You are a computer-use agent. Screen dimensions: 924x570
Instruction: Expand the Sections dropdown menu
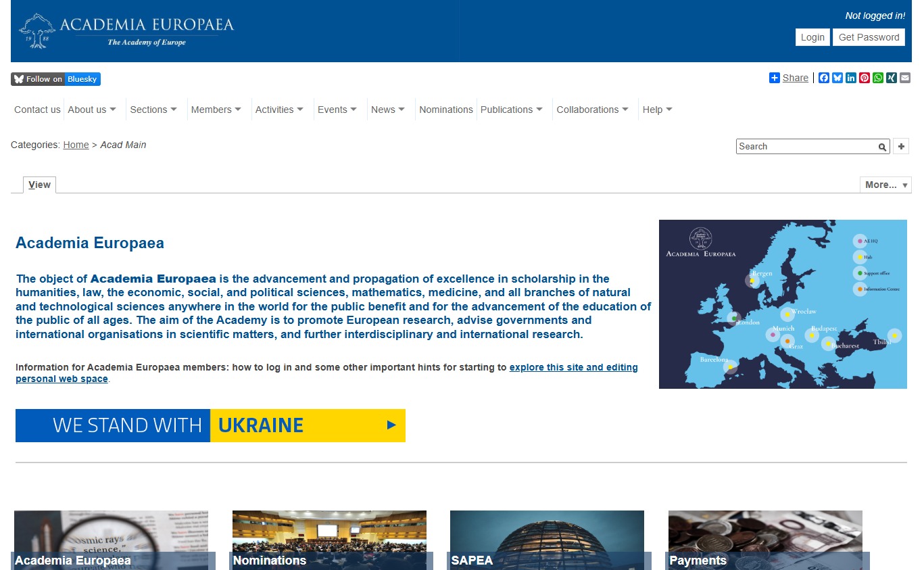coord(153,110)
